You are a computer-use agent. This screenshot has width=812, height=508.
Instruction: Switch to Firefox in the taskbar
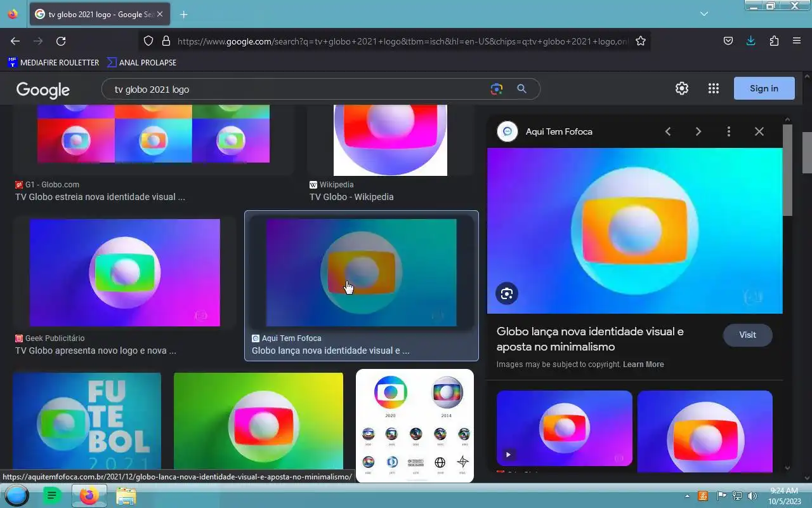(89, 495)
